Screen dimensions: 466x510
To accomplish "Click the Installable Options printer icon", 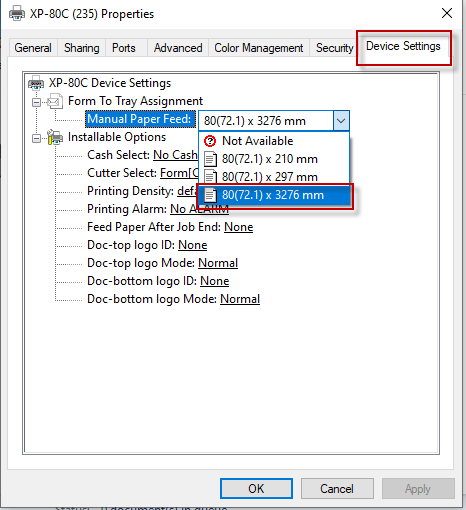I will point(55,137).
